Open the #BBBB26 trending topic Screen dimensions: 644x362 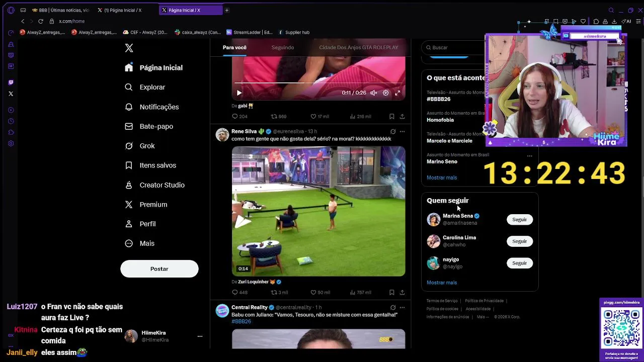pos(438,99)
